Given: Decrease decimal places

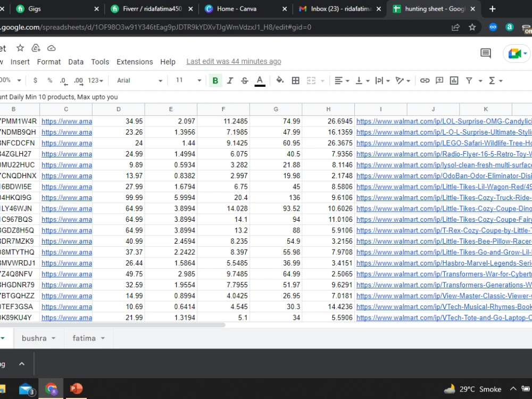Looking at the screenshot, I should coord(63,80).
